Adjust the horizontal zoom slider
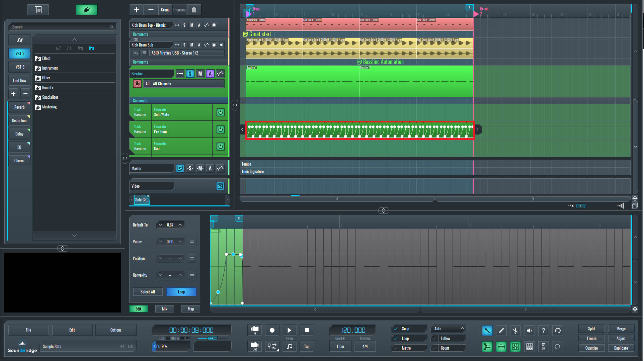The height and width of the screenshot is (361, 644). coord(581,206)
